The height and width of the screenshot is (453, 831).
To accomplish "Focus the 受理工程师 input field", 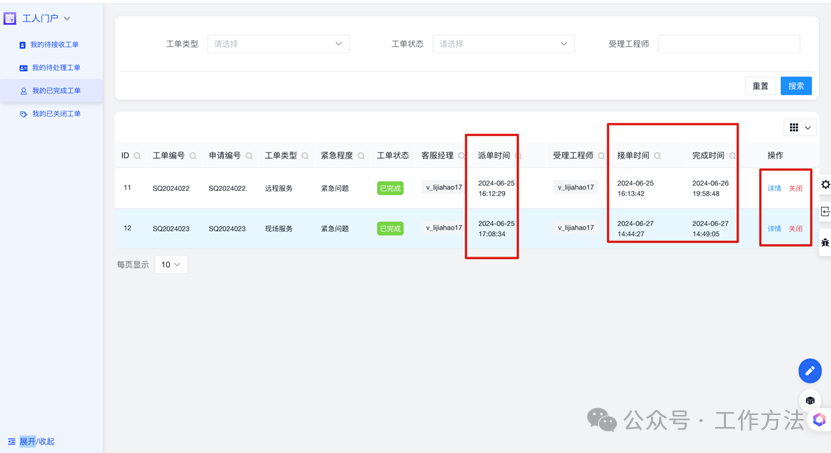I will 728,44.
